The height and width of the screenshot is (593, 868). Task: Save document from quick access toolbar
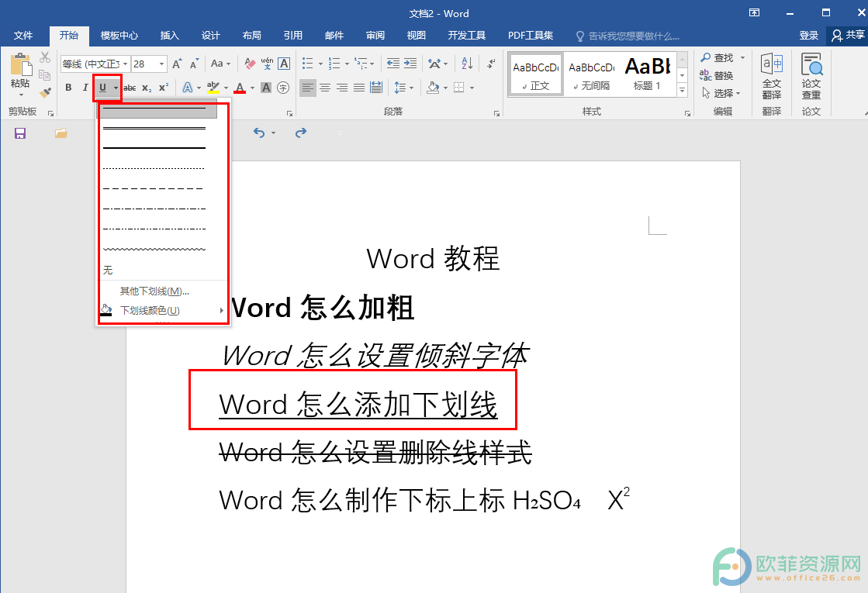click(x=20, y=133)
